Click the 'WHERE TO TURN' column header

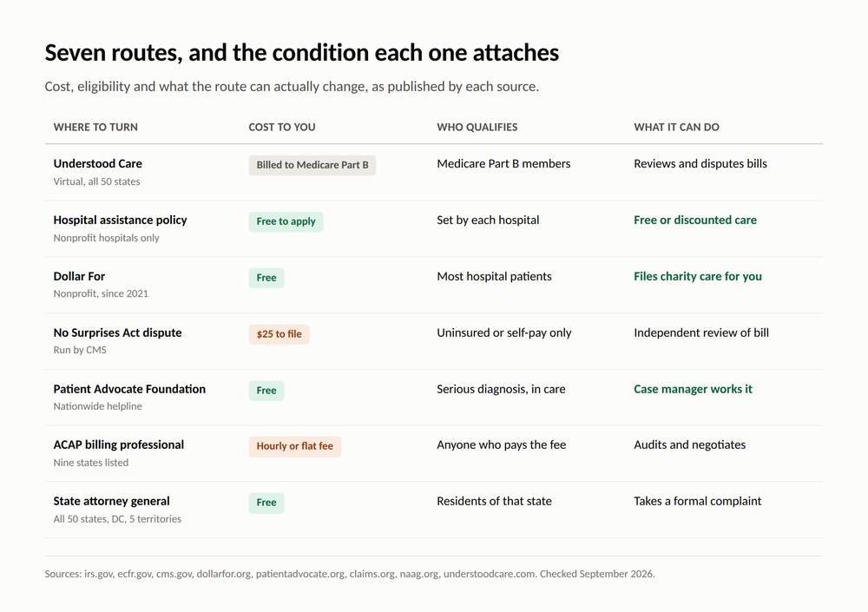pos(95,127)
